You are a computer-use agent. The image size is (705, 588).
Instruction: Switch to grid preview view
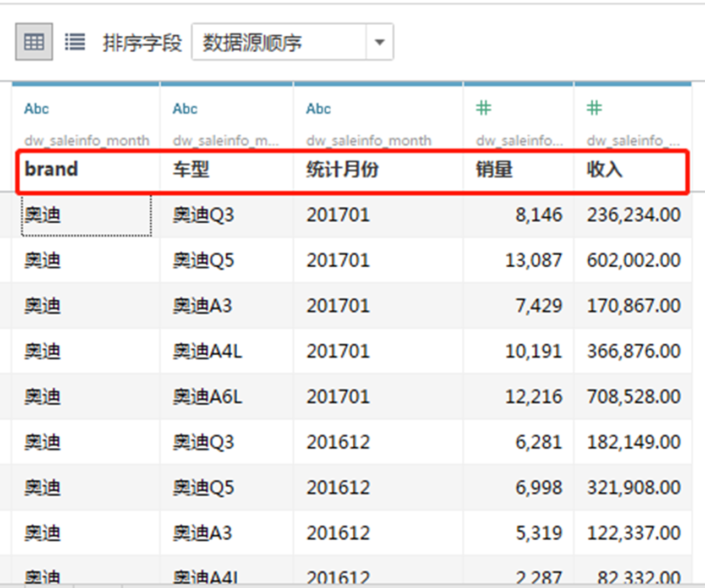coord(34,42)
